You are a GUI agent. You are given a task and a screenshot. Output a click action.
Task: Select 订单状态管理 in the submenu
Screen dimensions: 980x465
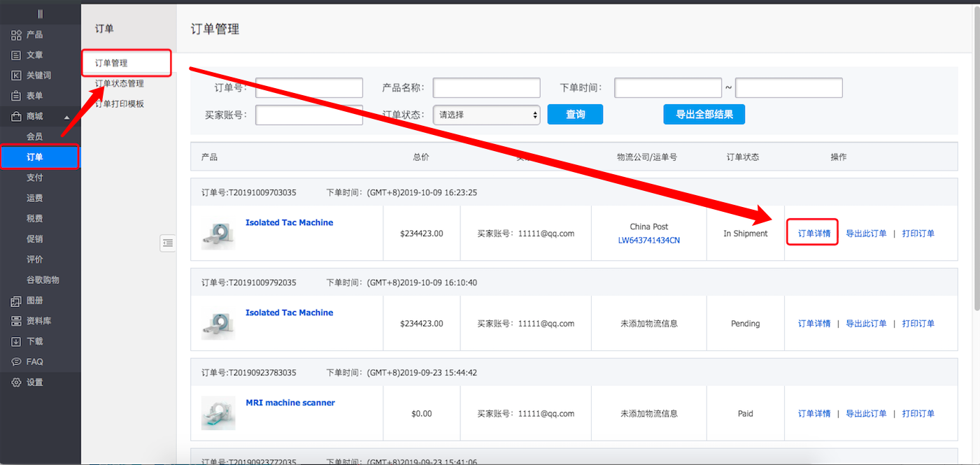[120, 84]
